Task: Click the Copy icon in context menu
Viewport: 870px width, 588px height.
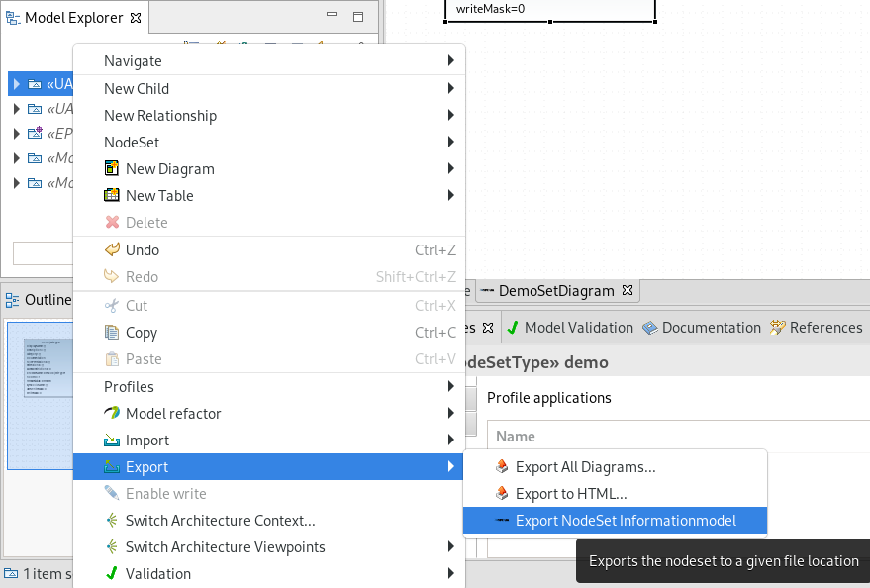Action: tap(112, 333)
